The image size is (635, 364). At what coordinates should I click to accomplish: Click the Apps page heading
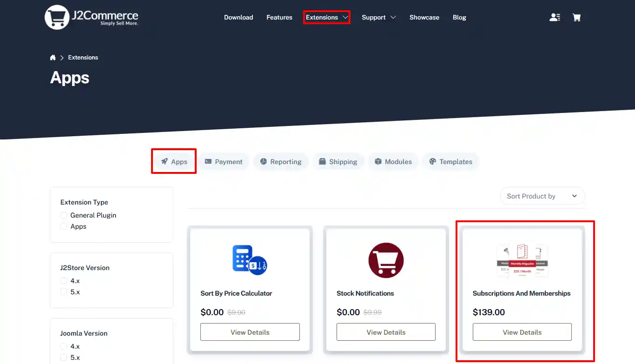coord(70,78)
